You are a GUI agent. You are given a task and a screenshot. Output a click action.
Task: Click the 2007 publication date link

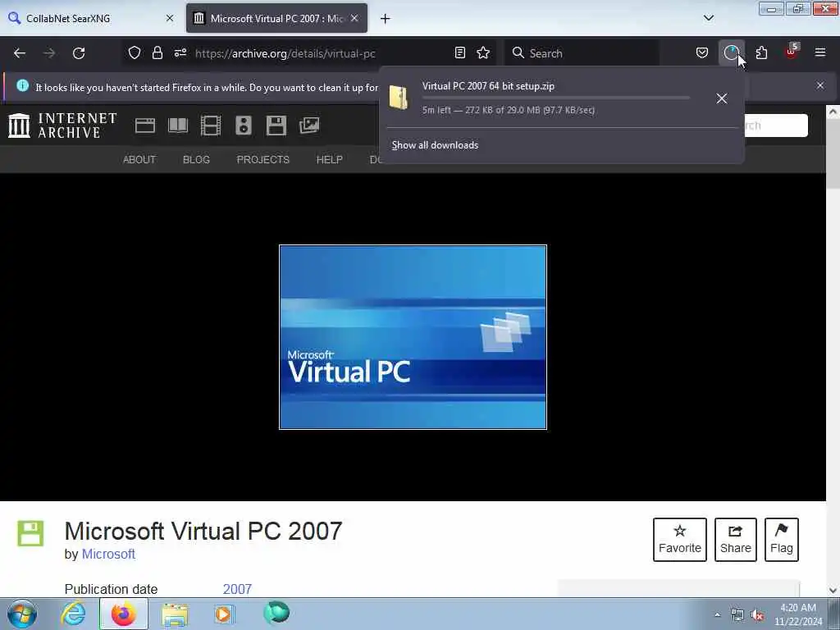click(237, 589)
